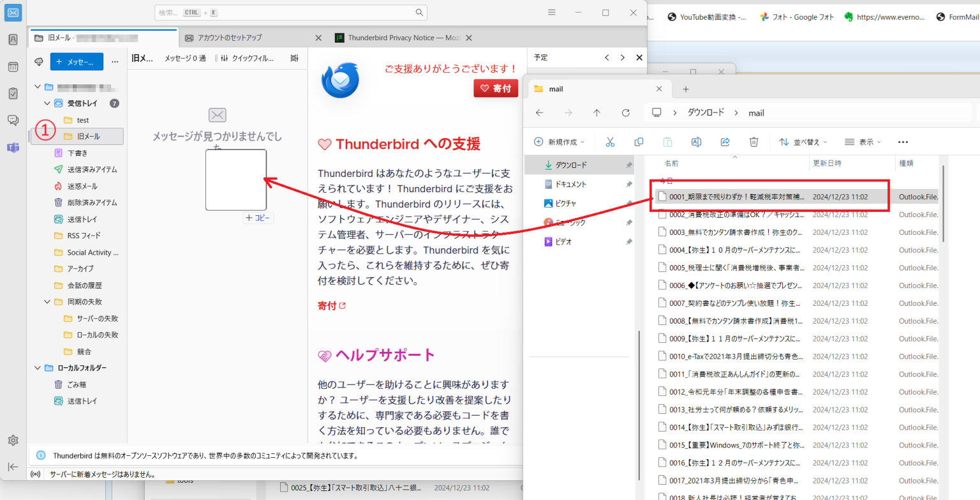Viewport: 980px width, 500px height.
Task: Open the 並べ替え sort dropdown
Action: coord(803,142)
